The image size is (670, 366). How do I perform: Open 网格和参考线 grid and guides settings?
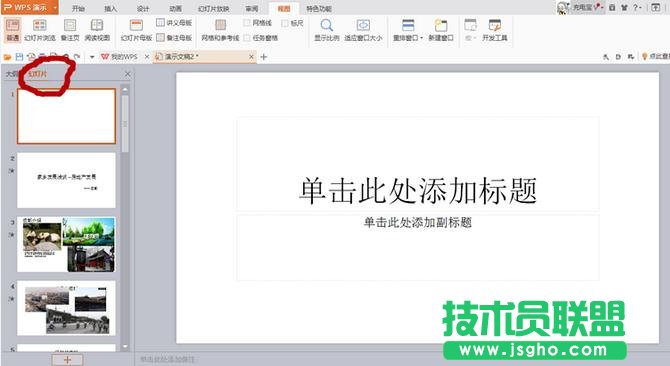tap(220, 30)
